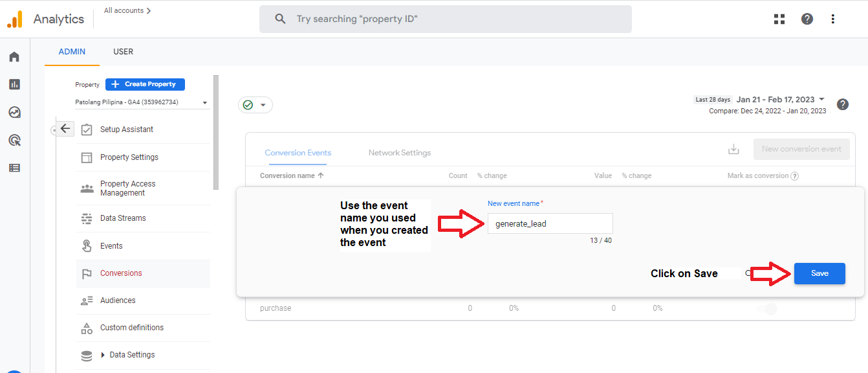This screenshot has width=868, height=373.
Task: Open the Home icon in left rail
Action: coord(14,57)
